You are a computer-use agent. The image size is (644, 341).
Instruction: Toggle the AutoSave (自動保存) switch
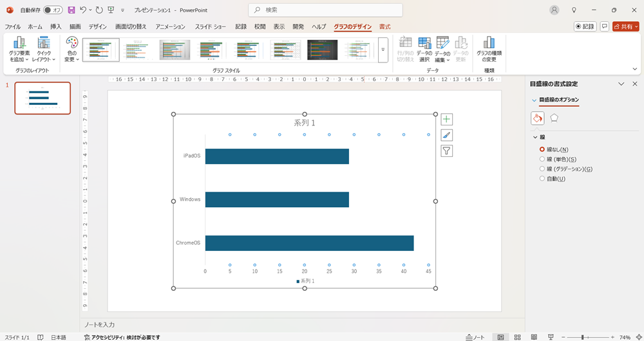(53, 10)
